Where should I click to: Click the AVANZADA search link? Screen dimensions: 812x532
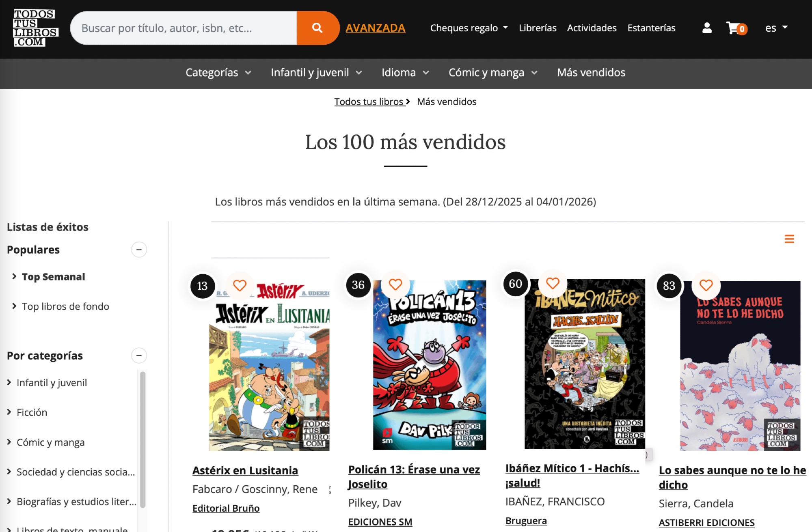376,28
